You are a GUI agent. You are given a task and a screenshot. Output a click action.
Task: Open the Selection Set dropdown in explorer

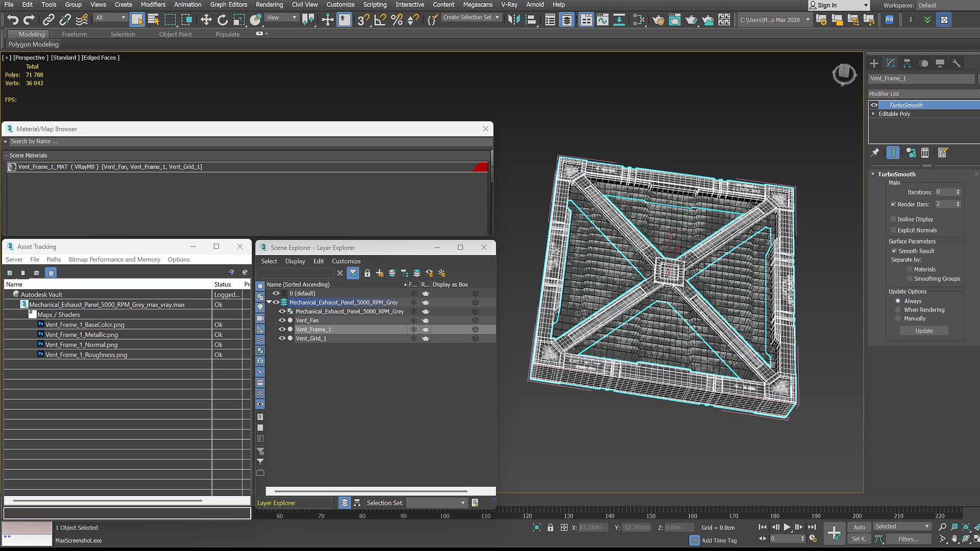point(437,503)
